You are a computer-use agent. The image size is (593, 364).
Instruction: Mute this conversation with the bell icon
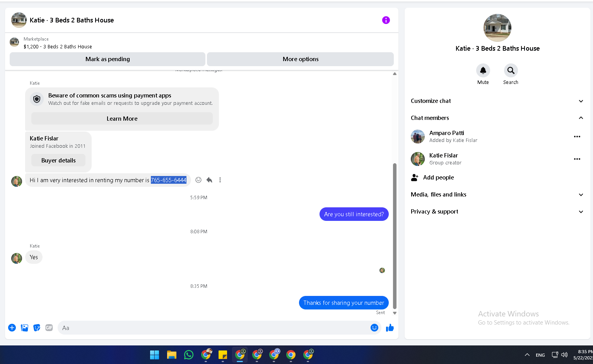click(483, 70)
